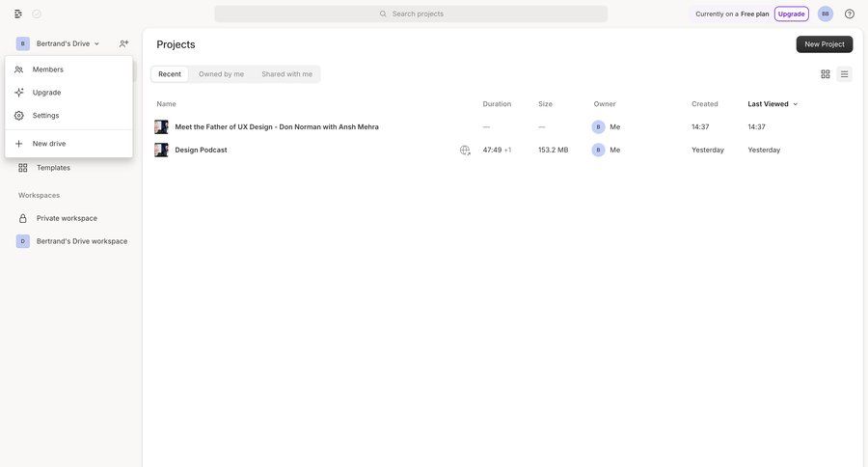This screenshot has width=868, height=467.
Task: Click the sync status icon in top bar
Action: (37, 14)
